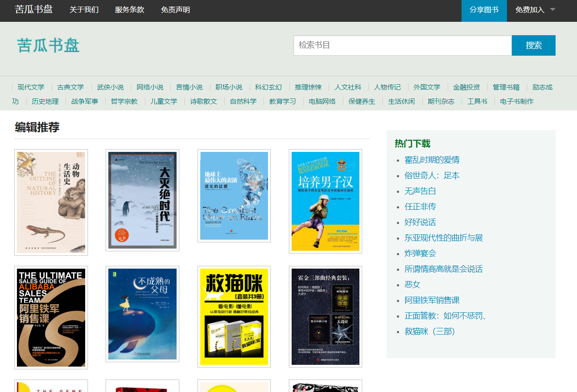Open 霍乱时期的爱情 in popular downloads

[x=432, y=160]
